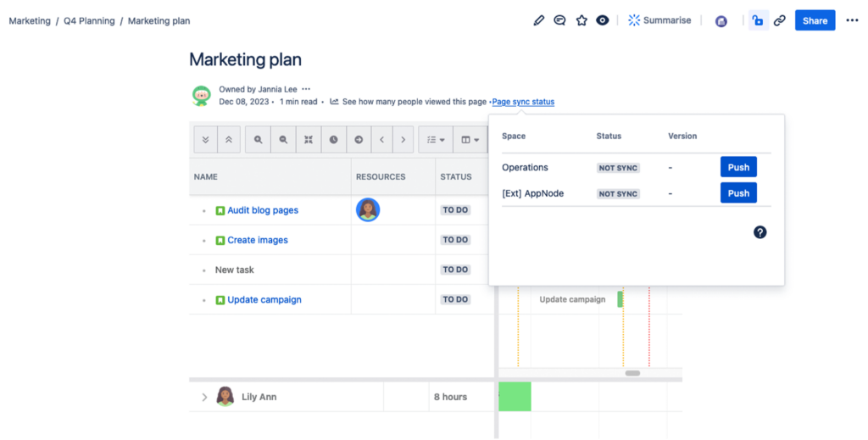Open help question mark in sync popup
Viewport: 868px width, 440px height.
pos(759,232)
